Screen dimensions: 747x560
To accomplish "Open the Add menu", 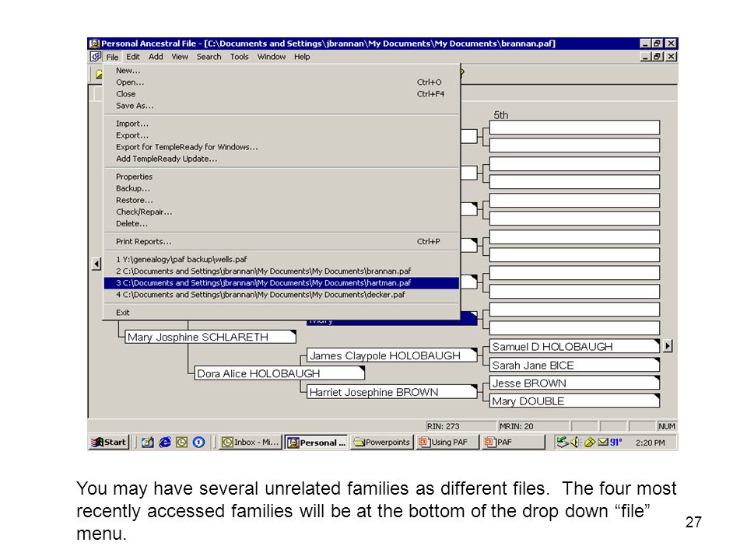I will pyautogui.click(x=156, y=57).
